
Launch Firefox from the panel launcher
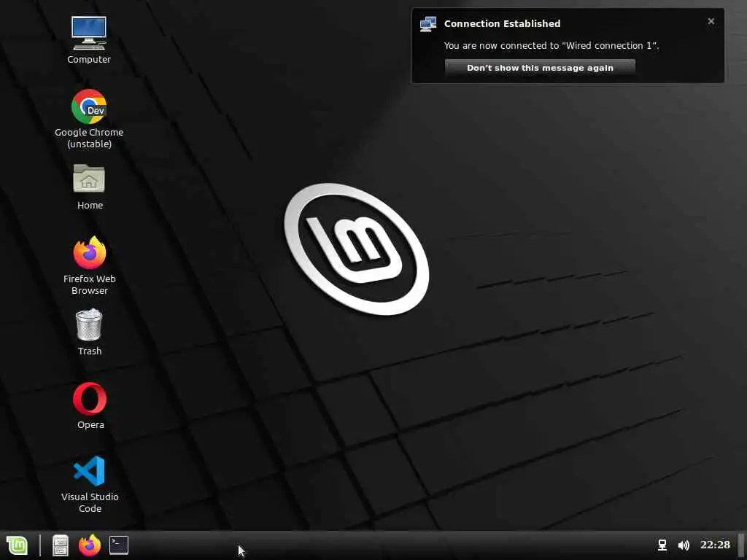tap(90, 545)
